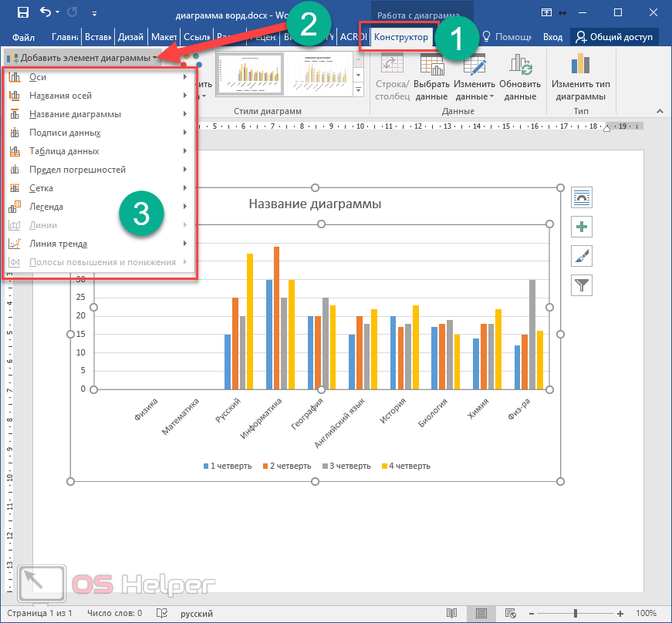Click the Undo arrow icon
This screenshot has width=672, height=623.
click(x=46, y=12)
